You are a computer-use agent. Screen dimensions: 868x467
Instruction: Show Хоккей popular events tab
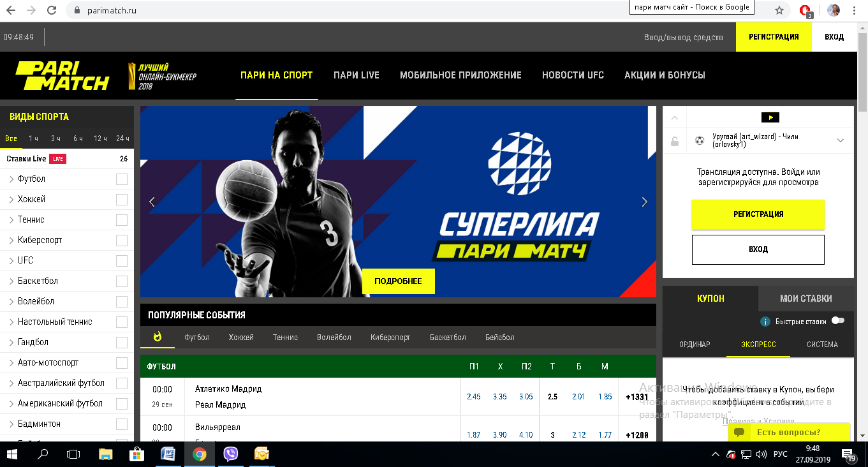click(x=241, y=337)
